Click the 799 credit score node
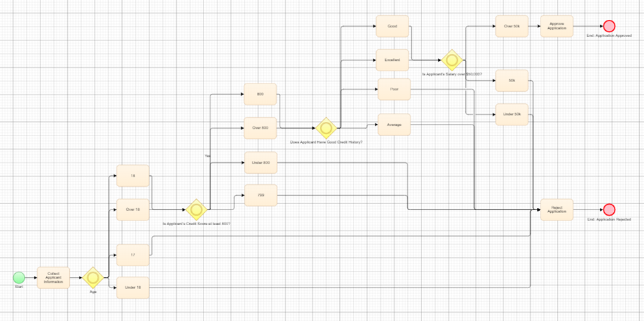This screenshot has height=321, width=644. pyautogui.click(x=261, y=195)
